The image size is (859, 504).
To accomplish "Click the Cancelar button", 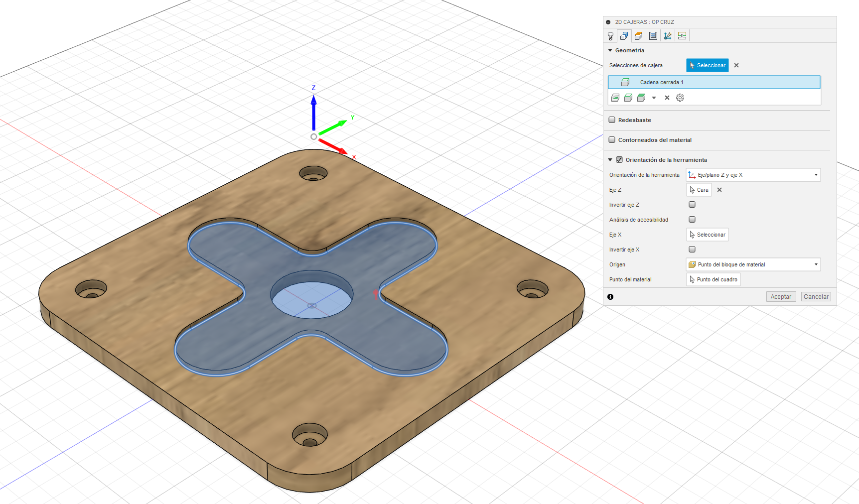I will point(816,297).
